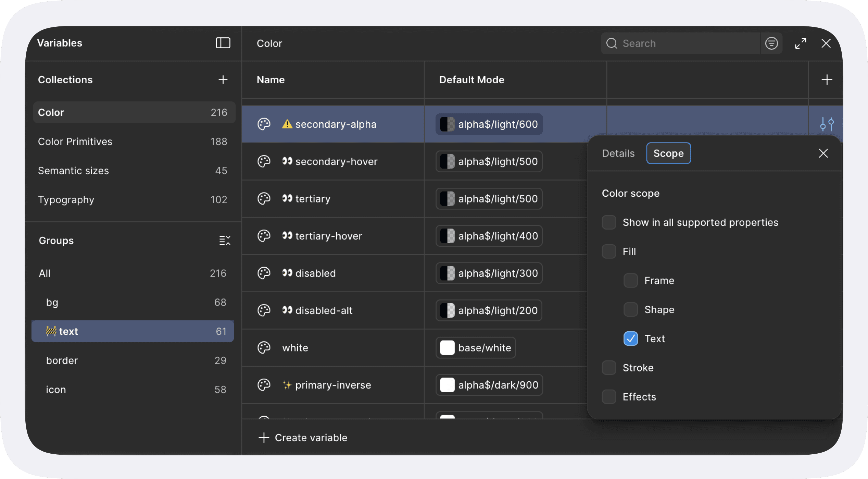Screen dimensions: 868x479
Task: Click the search filter icon
Action: (771, 44)
